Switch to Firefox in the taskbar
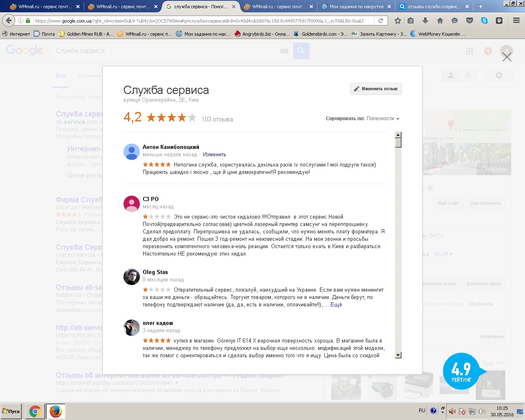Viewport: 525px width, 420px height. coord(55,411)
